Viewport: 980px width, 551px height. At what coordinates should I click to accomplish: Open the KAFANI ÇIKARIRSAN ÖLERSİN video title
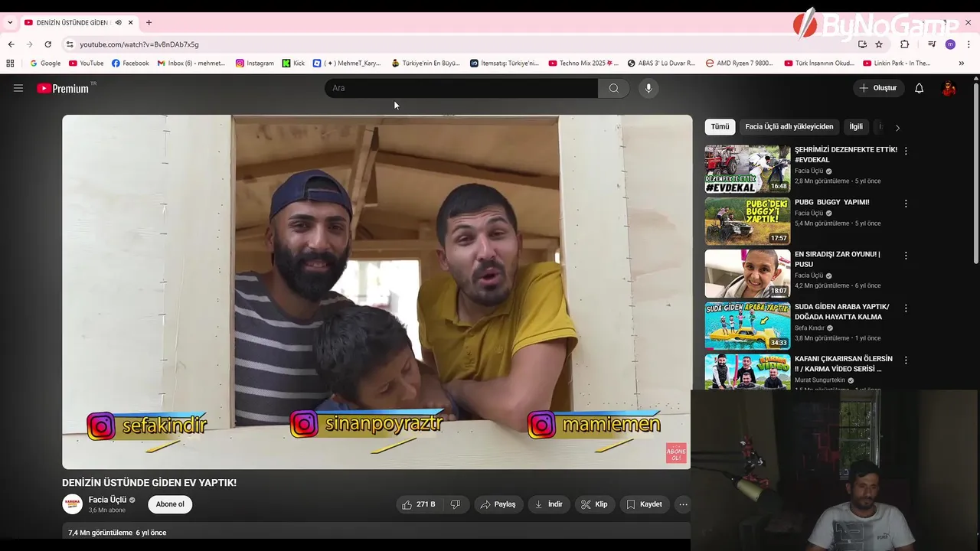coord(844,364)
